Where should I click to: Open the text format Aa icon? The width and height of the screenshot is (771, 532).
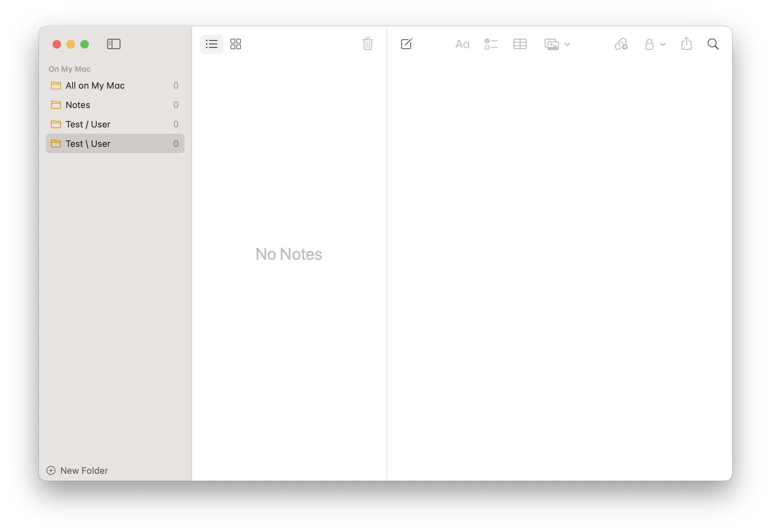(462, 44)
